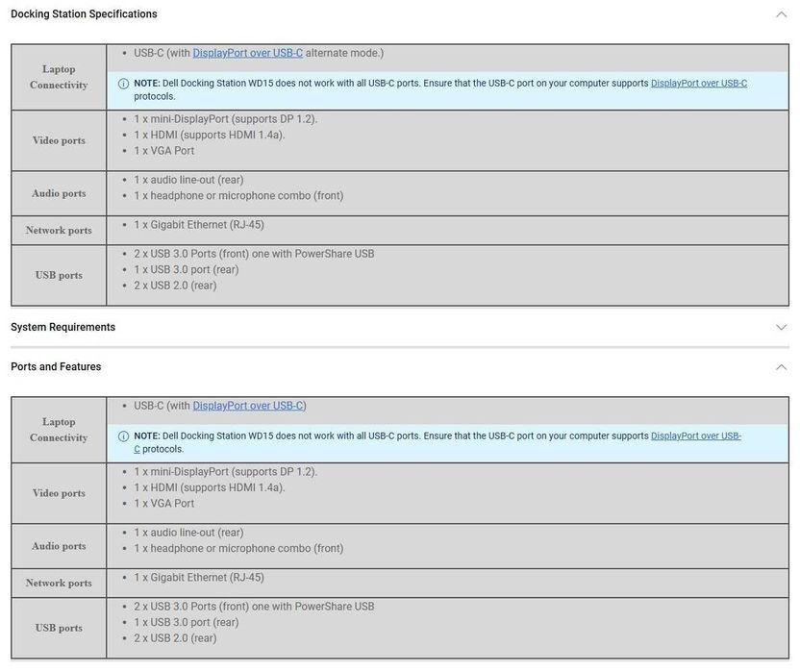The width and height of the screenshot is (800, 672).
Task: Click '2 x USB 2.0 (rear)' in Ports and Features table
Action: [x=175, y=638]
